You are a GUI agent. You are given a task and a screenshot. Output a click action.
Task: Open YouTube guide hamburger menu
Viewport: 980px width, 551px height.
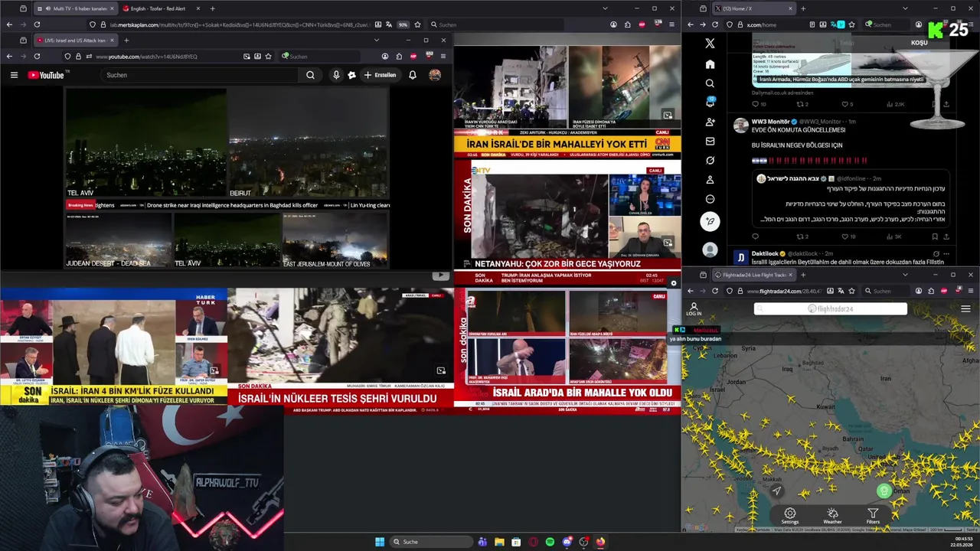14,75
